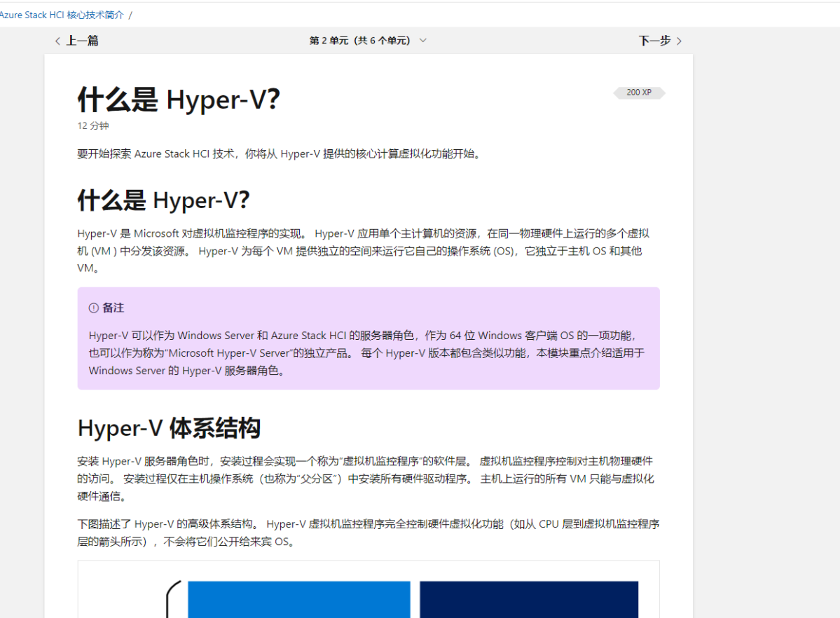840x618 pixels.
Task: Select the Hyper-V 体系结构 section heading
Action: coord(169,427)
